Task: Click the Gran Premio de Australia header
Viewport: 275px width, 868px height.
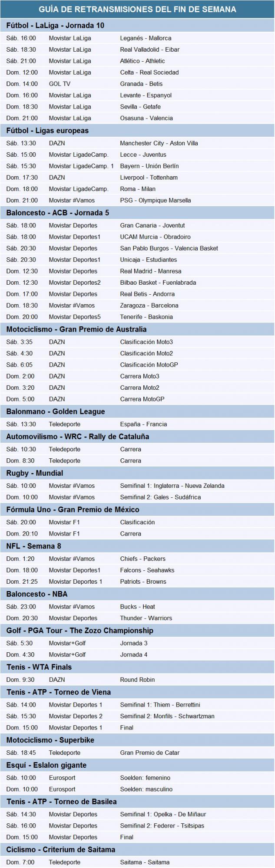Action: point(76,329)
